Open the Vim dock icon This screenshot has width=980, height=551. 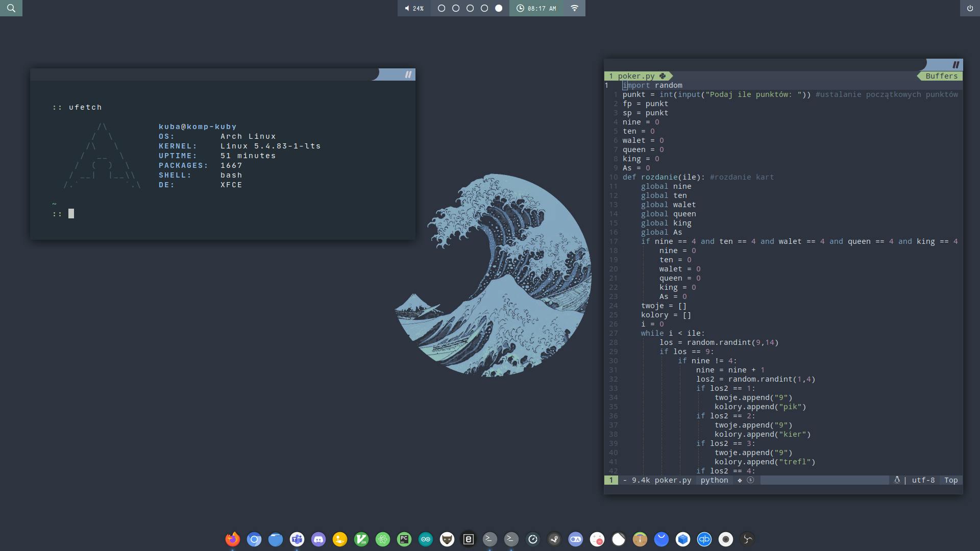tap(361, 539)
